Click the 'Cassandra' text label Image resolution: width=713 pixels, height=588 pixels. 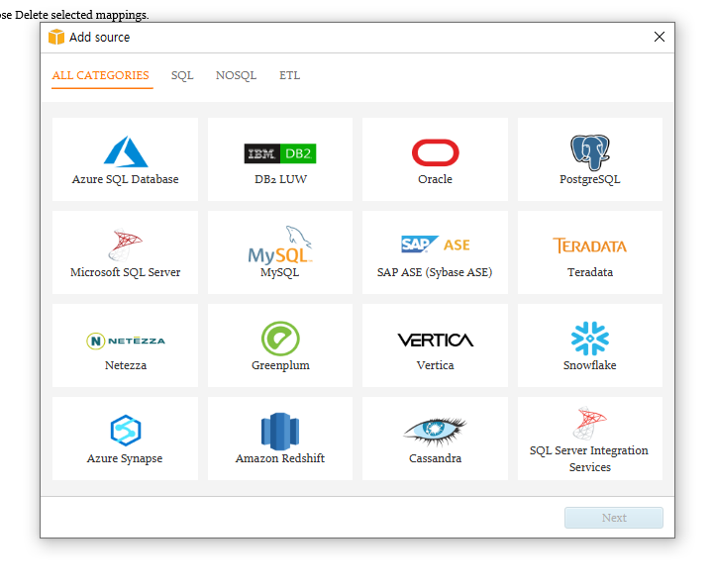pyautogui.click(x=435, y=458)
